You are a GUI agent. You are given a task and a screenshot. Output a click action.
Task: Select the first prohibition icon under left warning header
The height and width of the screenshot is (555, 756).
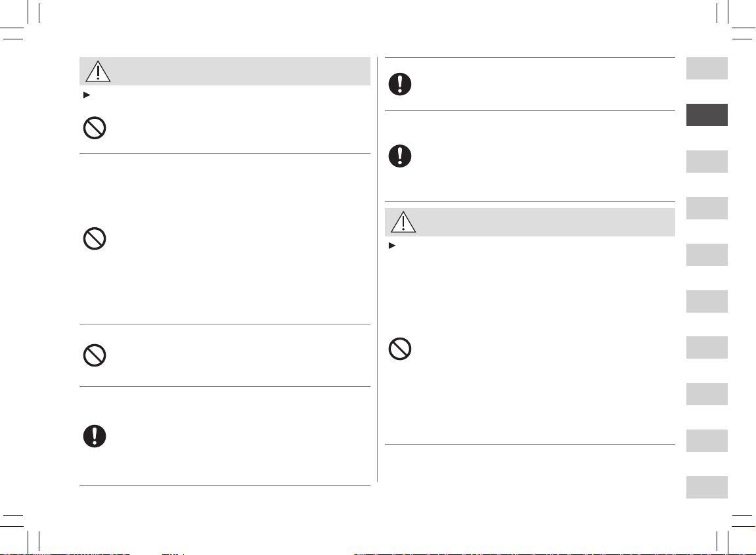point(95,128)
